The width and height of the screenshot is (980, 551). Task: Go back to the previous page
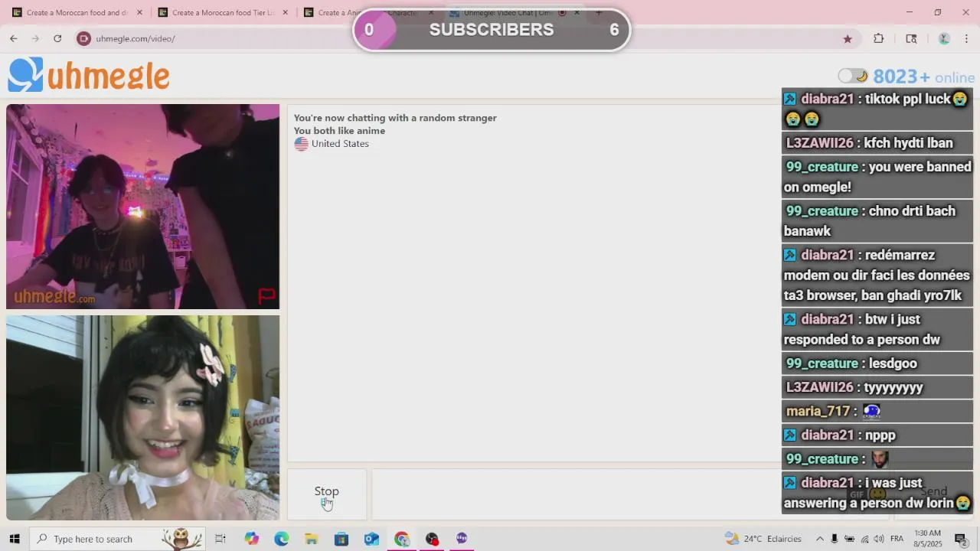[x=14, y=38]
